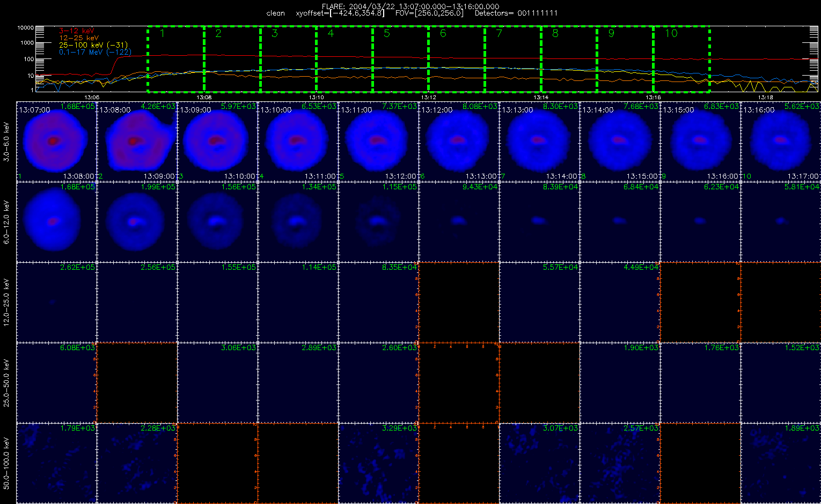Click the orange 12-25 keV legend entry
The height and width of the screenshot is (504, 821).
pyautogui.click(x=78, y=38)
